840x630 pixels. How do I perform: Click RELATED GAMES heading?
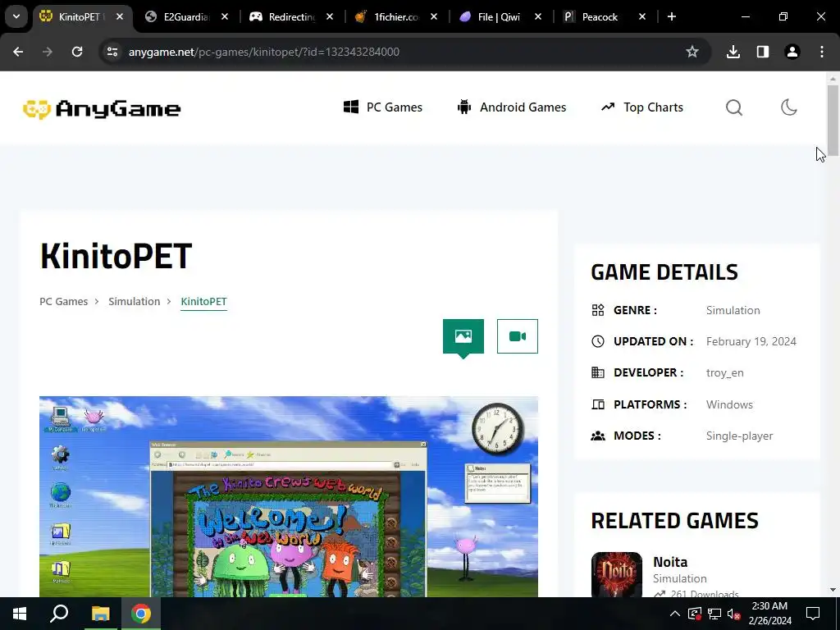pos(674,521)
